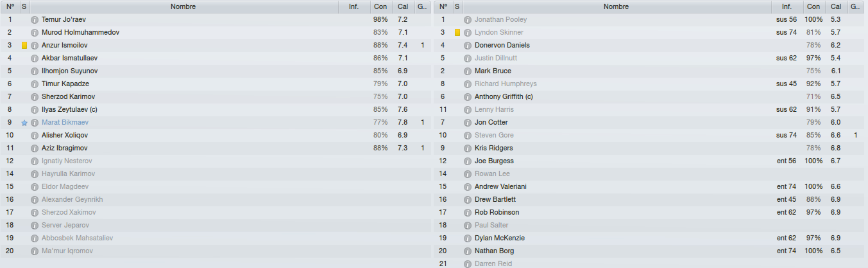Image resolution: width=868 pixels, height=268 pixels.
Task: Click the Inf. header in right table
Action: tap(787, 6)
